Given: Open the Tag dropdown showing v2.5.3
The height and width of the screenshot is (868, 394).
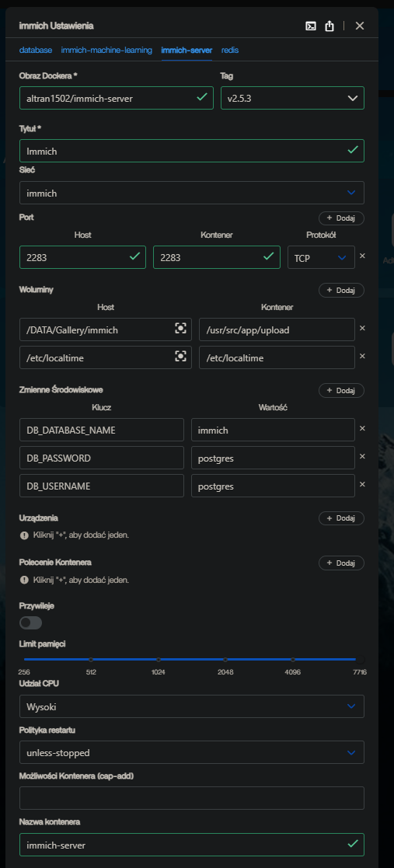Looking at the screenshot, I should pyautogui.click(x=292, y=98).
